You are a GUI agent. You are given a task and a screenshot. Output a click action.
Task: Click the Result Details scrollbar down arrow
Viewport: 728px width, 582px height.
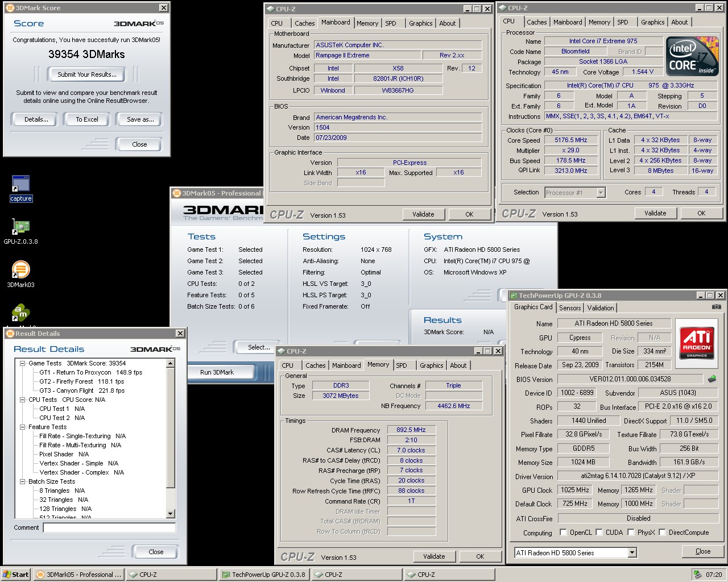171,514
